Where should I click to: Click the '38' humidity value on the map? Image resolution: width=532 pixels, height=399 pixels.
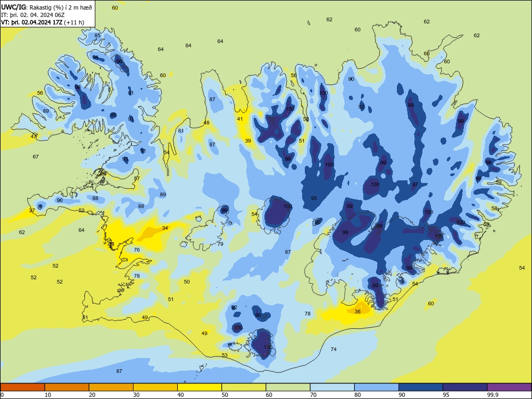coord(111,244)
